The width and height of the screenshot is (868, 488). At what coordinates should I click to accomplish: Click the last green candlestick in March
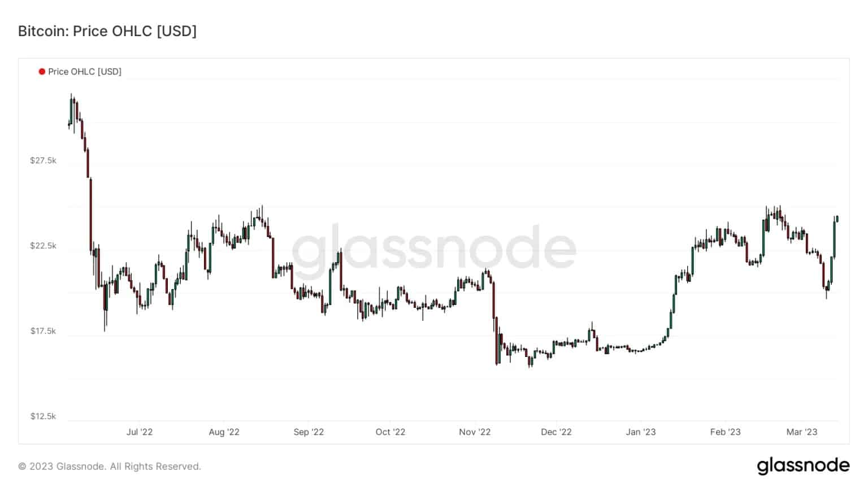(837, 219)
